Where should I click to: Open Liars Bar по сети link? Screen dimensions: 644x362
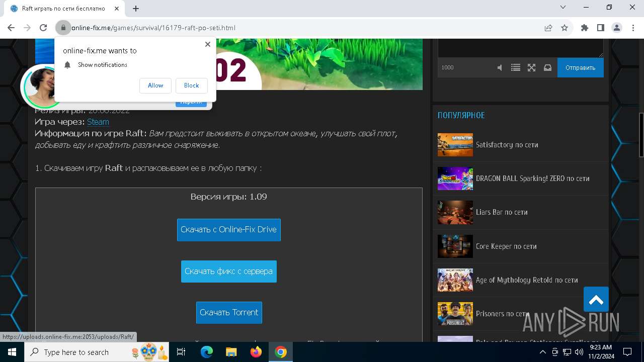click(502, 212)
